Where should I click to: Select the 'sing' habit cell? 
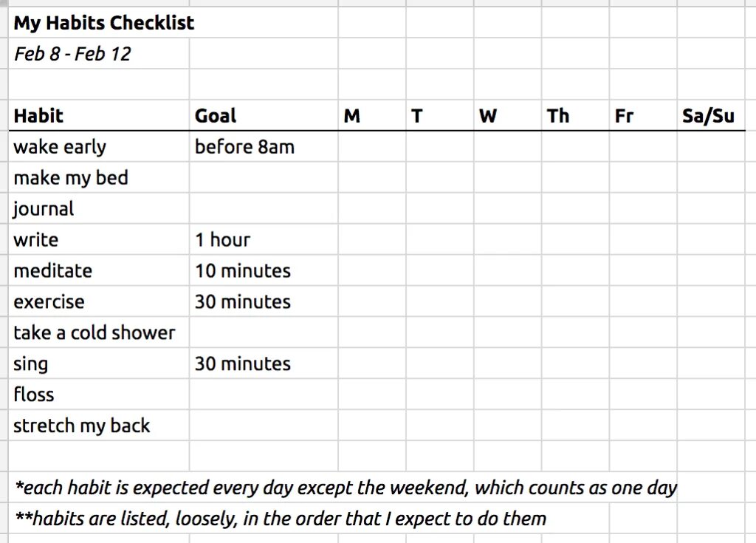click(x=99, y=363)
